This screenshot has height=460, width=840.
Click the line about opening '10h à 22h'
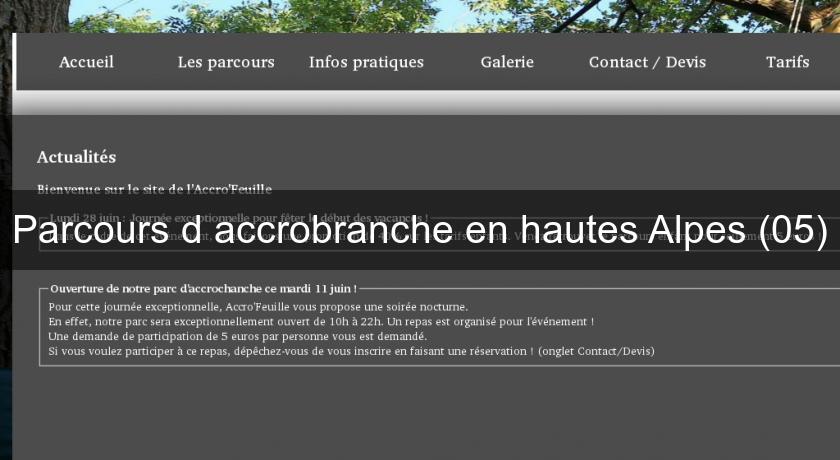(321, 322)
